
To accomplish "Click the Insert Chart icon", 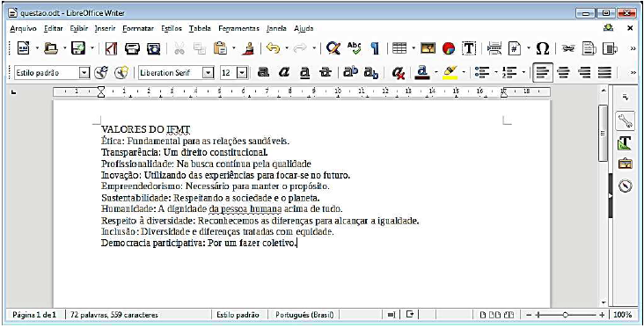I will coord(449,48).
